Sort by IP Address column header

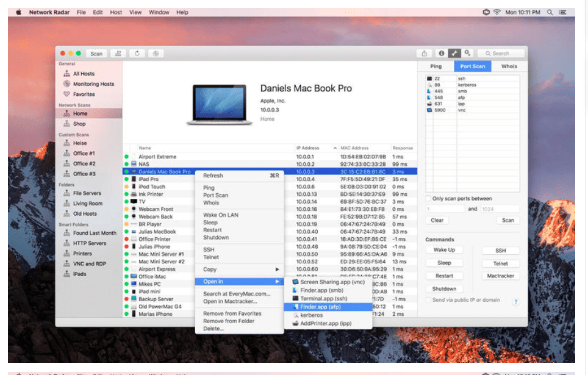pyautogui.click(x=316, y=148)
